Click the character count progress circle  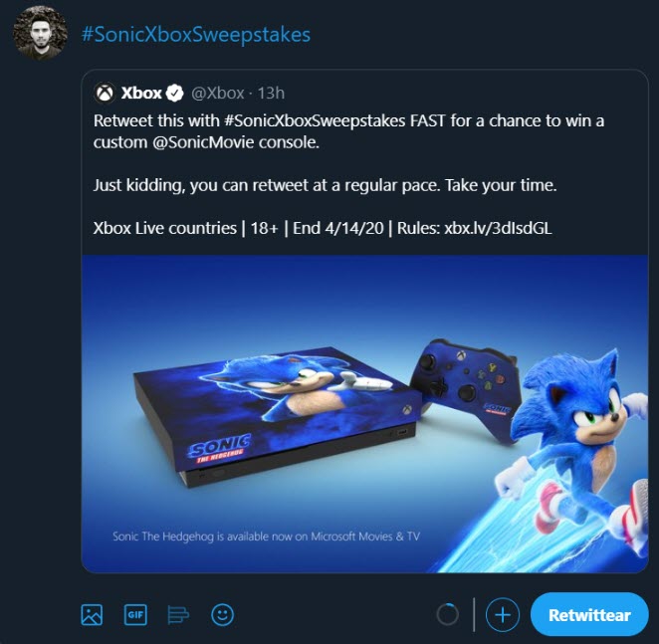click(x=448, y=615)
